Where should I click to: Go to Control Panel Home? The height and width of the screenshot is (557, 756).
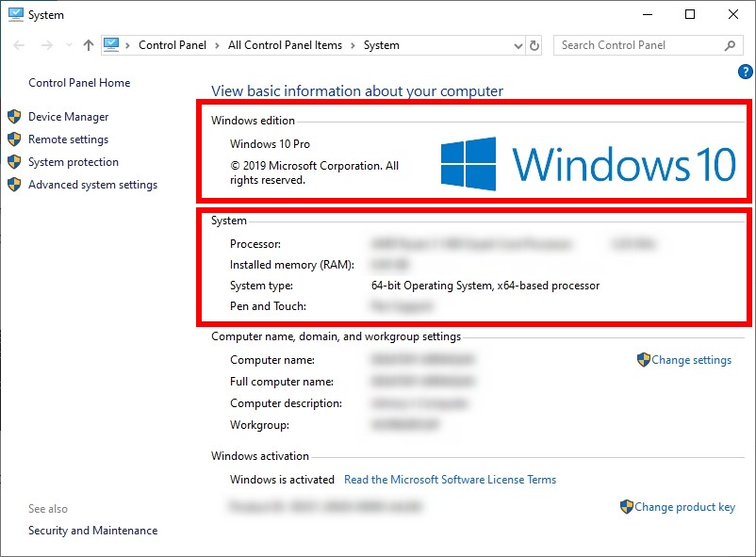pyautogui.click(x=79, y=83)
